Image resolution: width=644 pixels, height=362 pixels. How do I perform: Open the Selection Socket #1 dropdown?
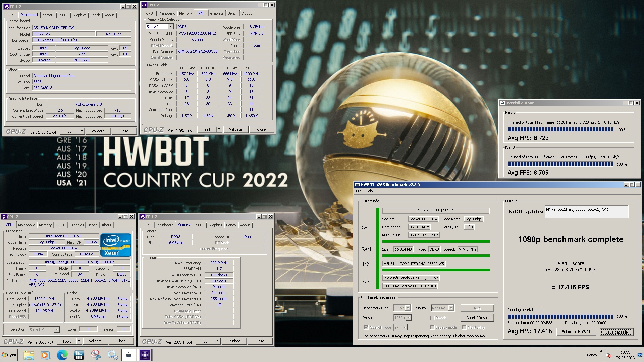tap(57, 330)
